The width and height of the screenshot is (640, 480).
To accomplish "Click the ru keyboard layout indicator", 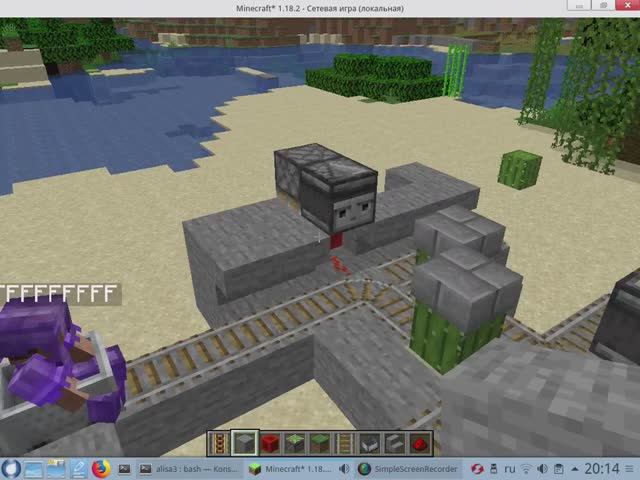I will 510,469.
